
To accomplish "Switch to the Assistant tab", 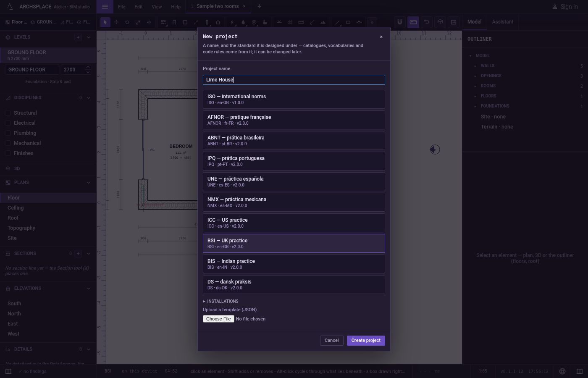I will tap(503, 22).
